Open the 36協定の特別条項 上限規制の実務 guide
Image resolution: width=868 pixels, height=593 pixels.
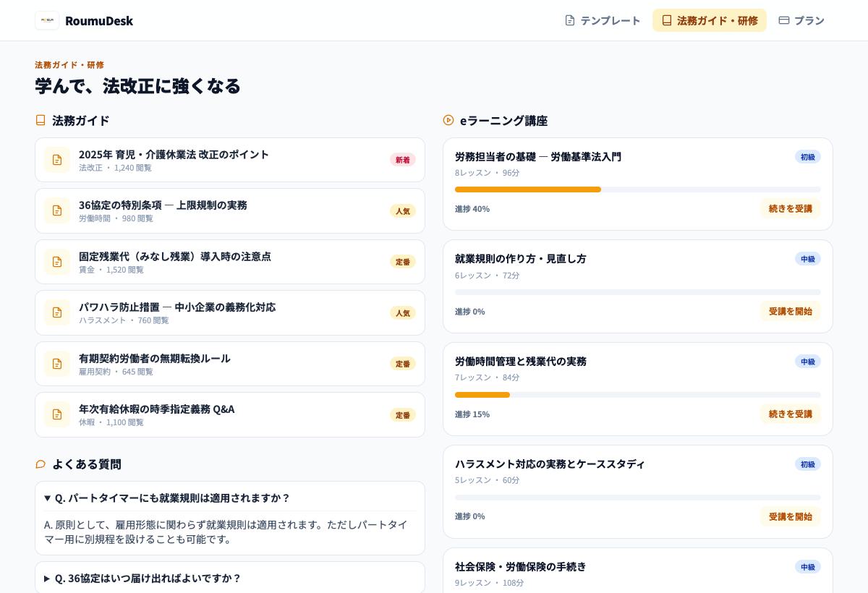[230, 210]
